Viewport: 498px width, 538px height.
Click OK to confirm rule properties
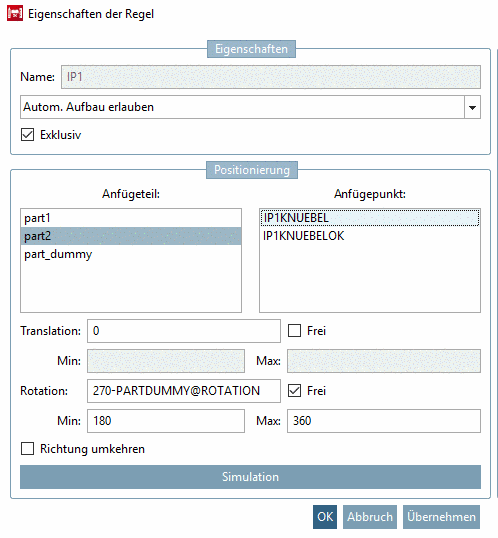[x=325, y=517]
